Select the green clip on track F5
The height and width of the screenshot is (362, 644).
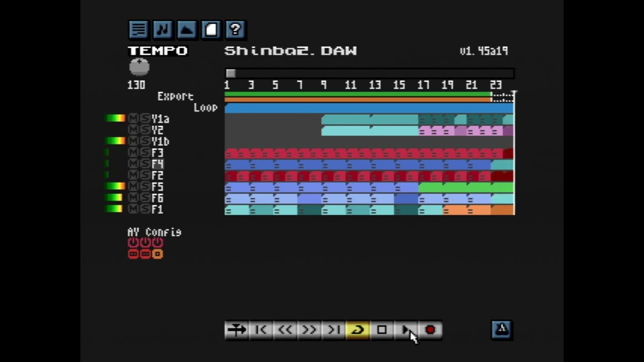click(x=466, y=187)
